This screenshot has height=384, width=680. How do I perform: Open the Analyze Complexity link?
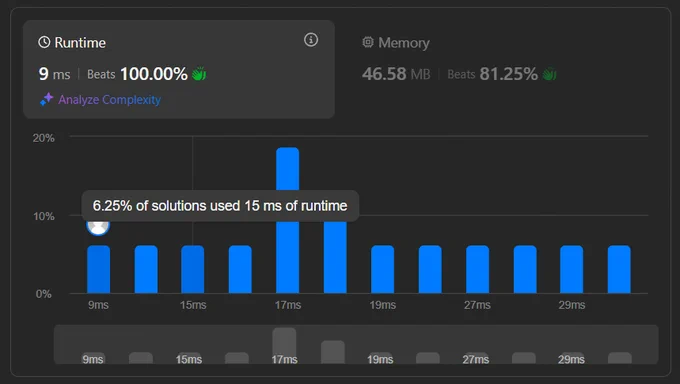click(x=109, y=100)
